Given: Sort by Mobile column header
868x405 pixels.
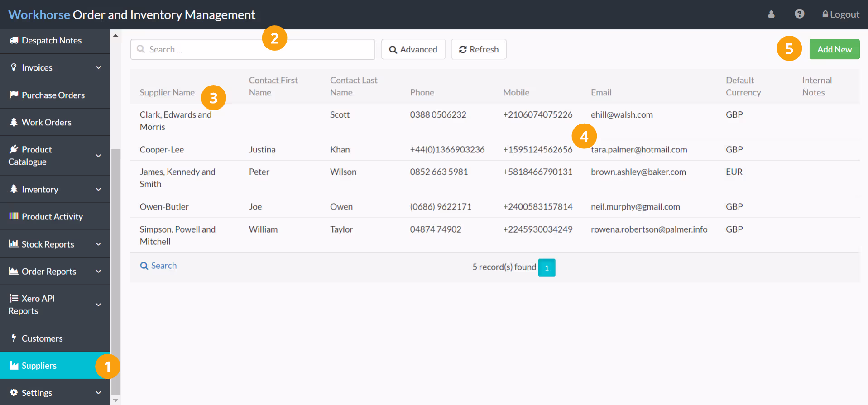Looking at the screenshot, I should [x=516, y=92].
